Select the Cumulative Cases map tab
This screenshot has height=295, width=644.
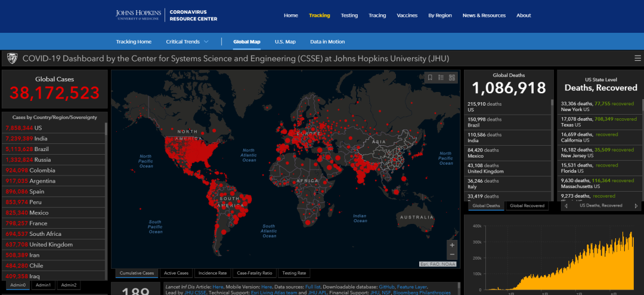click(137, 273)
